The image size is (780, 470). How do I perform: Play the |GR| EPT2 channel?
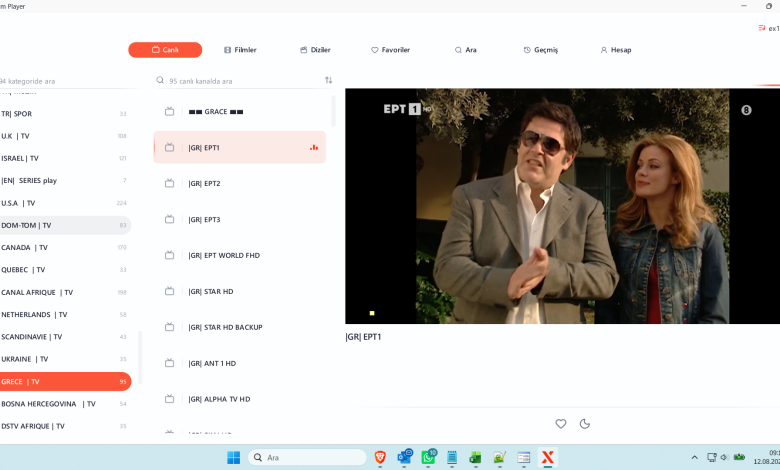click(x=239, y=184)
